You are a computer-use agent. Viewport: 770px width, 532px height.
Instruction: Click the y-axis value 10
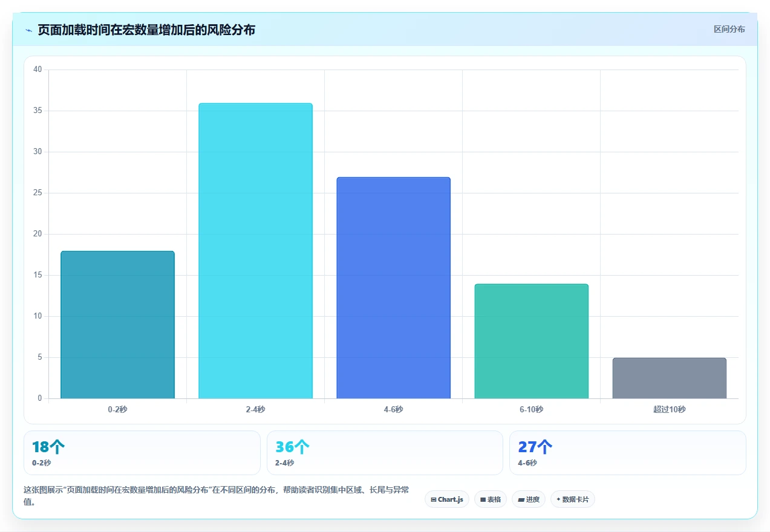[38, 316]
